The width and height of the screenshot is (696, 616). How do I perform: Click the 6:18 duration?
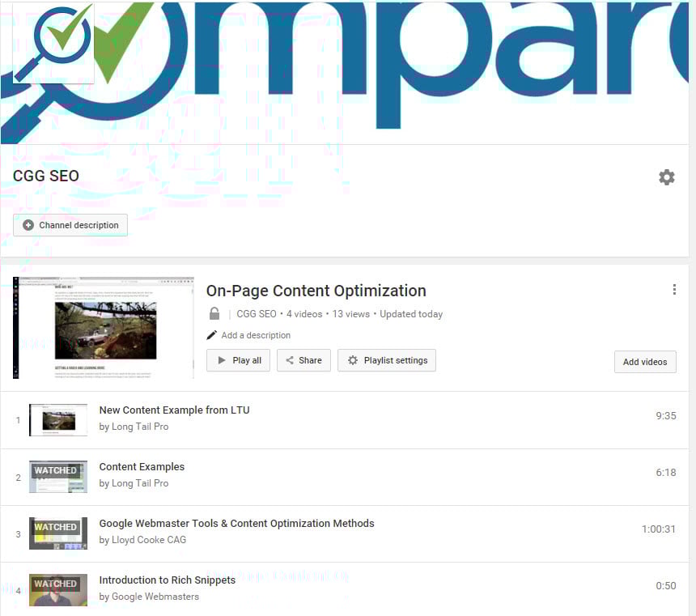pyautogui.click(x=666, y=473)
